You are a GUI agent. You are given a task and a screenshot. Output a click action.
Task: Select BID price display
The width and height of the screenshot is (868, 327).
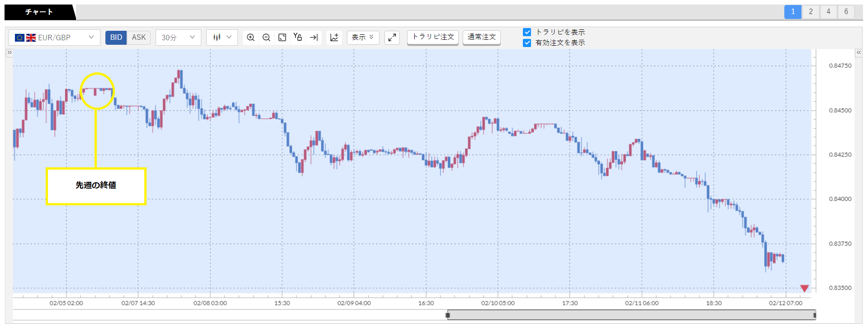click(116, 38)
